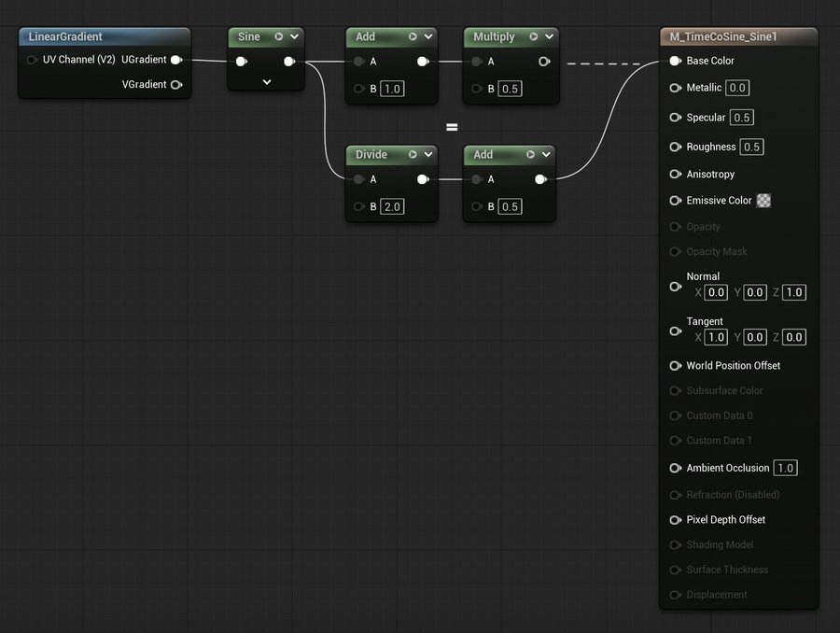Click the UGradient output pin on LinearGradient
840x633 pixels.
tap(175, 60)
